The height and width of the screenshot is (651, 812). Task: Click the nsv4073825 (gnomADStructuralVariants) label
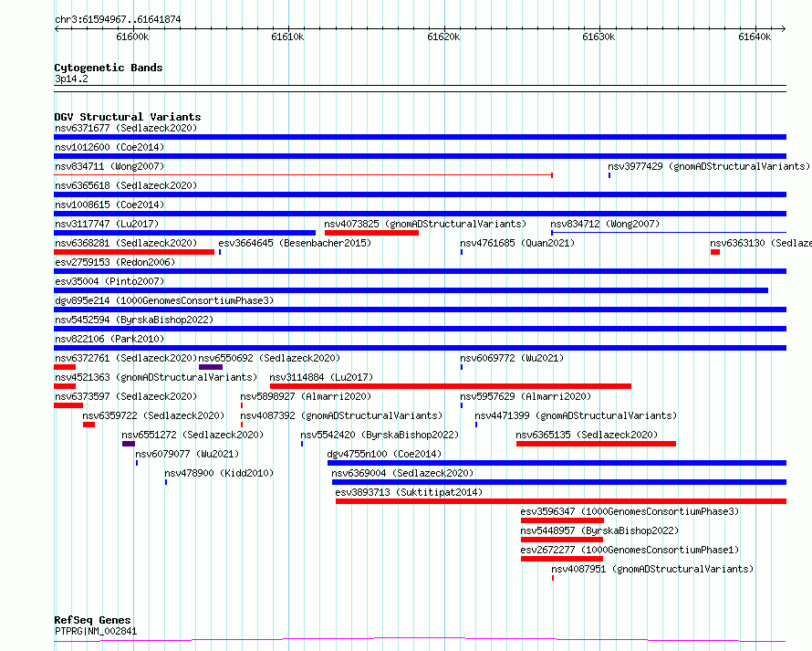pyautogui.click(x=425, y=224)
